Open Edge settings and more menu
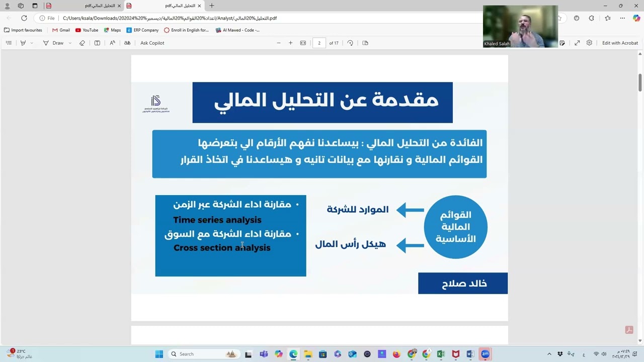The image size is (644, 362). pos(622,18)
